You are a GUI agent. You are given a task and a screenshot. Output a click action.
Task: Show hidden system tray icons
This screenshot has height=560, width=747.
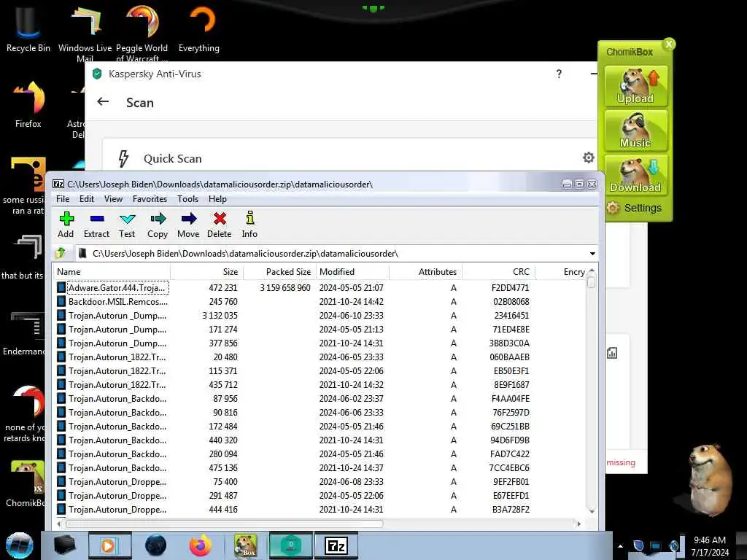click(x=620, y=546)
